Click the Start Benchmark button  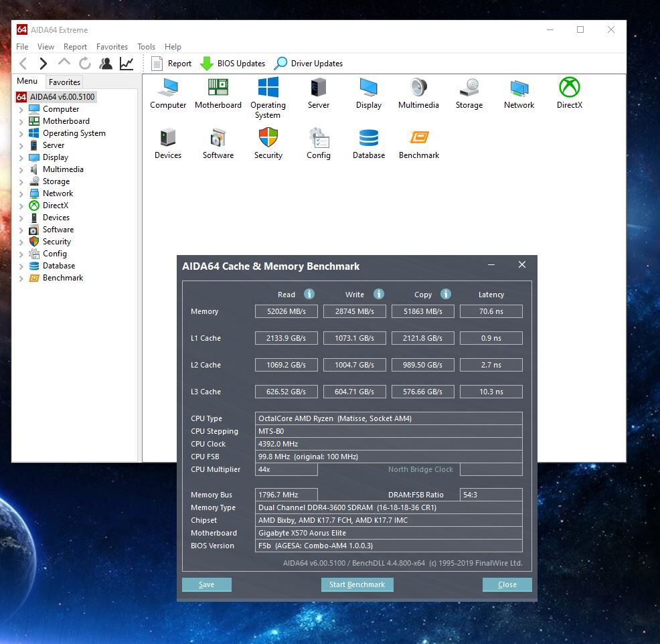pyautogui.click(x=357, y=584)
